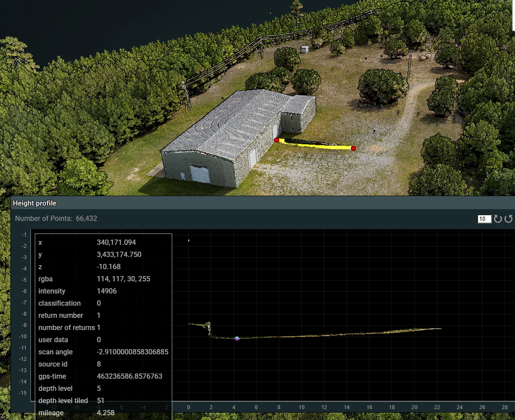Click the rotate counterclockwise icon in Height profile
The width and height of the screenshot is (515, 420).
click(x=508, y=219)
